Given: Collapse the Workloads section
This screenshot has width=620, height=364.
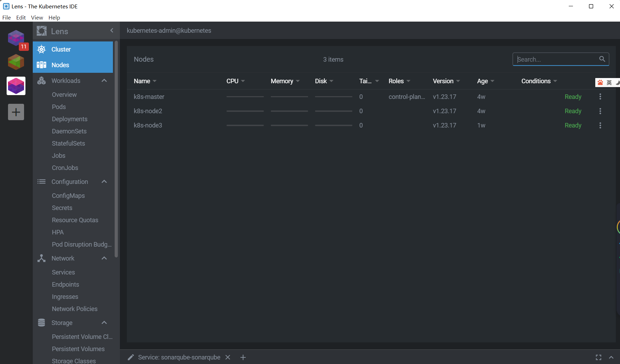Looking at the screenshot, I should coord(104,81).
